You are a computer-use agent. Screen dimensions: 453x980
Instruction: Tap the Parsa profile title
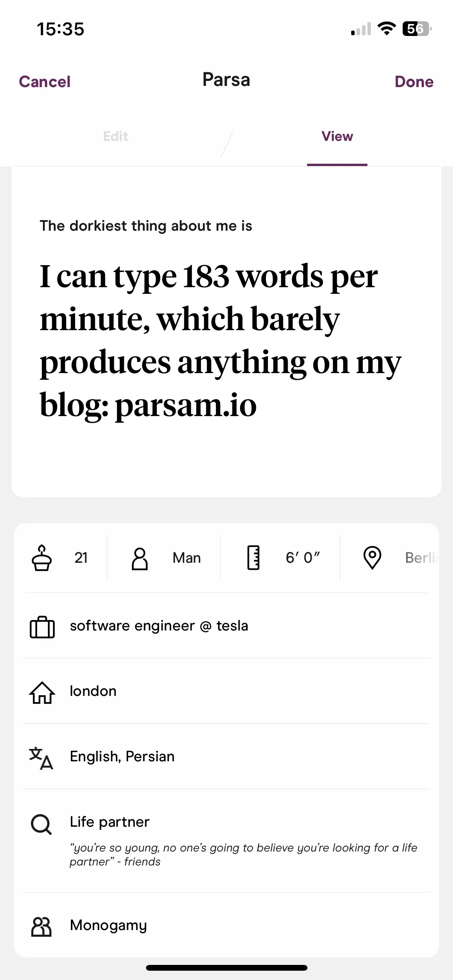coord(226,80)
